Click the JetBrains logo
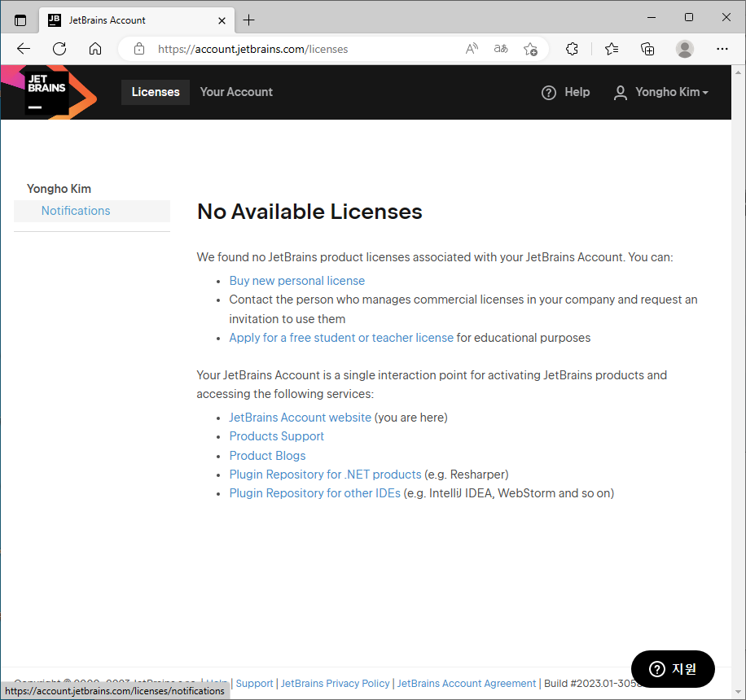The width and height of the screenshot is (746, 700). 47,92
